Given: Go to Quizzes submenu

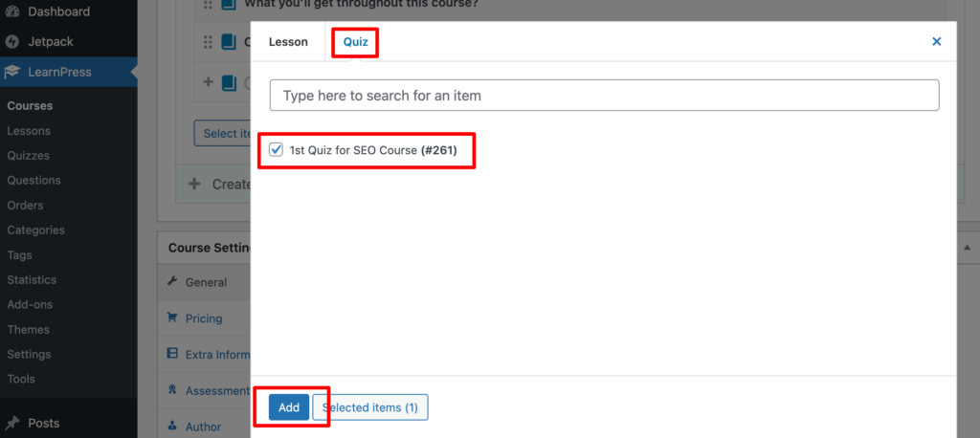Looking at the screenshot, I should (28, 156).
